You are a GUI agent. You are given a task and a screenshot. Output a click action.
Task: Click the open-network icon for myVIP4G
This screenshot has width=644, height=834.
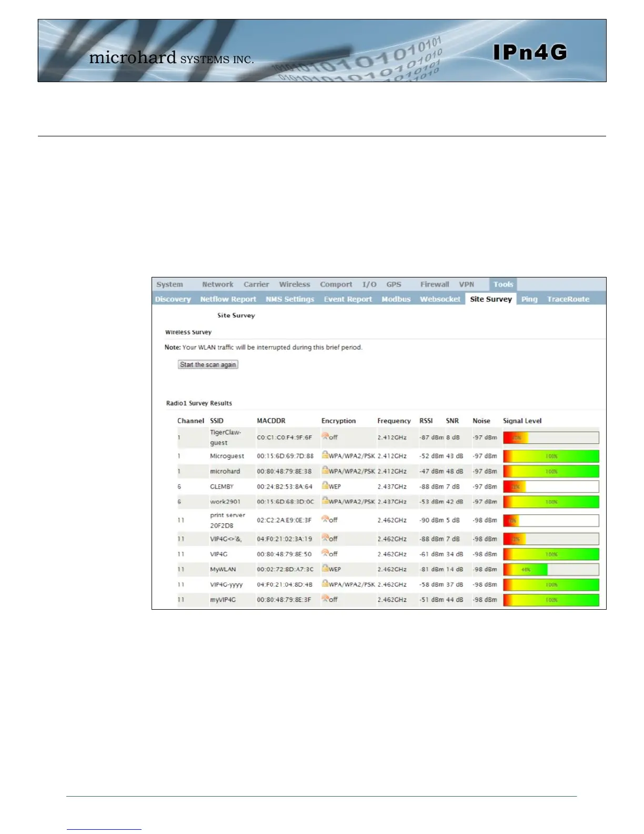(x=325, y=599)
